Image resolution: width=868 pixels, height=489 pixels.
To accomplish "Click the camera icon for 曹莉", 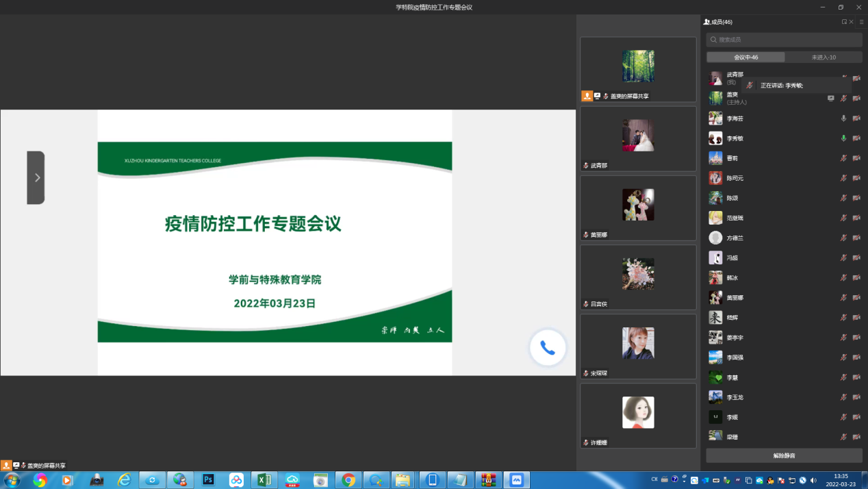I will pyautogui.click(x=856, y=158).
